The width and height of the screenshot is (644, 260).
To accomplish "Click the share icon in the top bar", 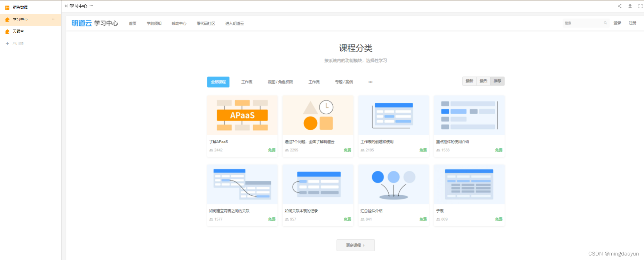I will tap(620, 6).
